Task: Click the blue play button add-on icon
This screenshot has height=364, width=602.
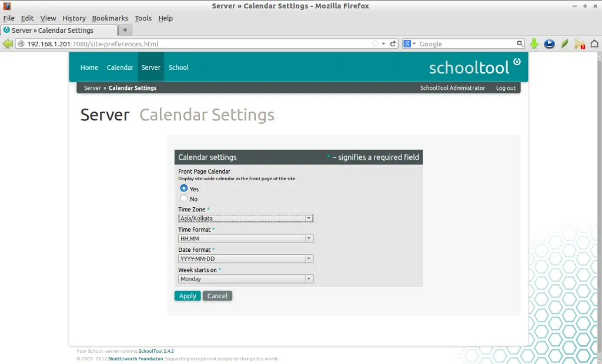Action: pyautogui.click(x=549, y=43)
